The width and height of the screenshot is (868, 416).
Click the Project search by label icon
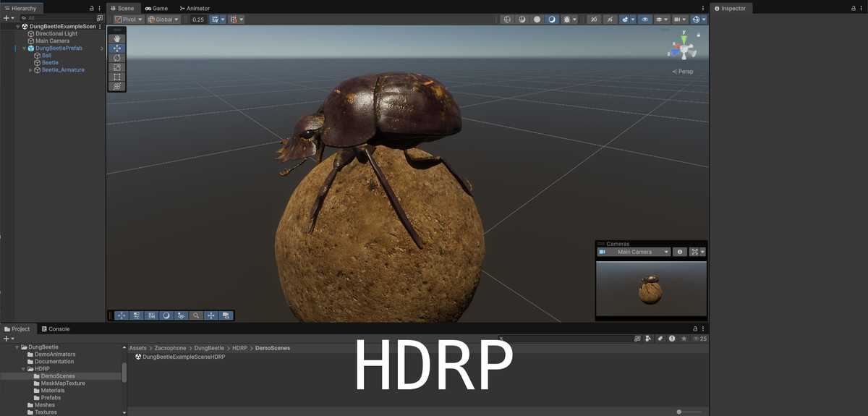[660, 339]
